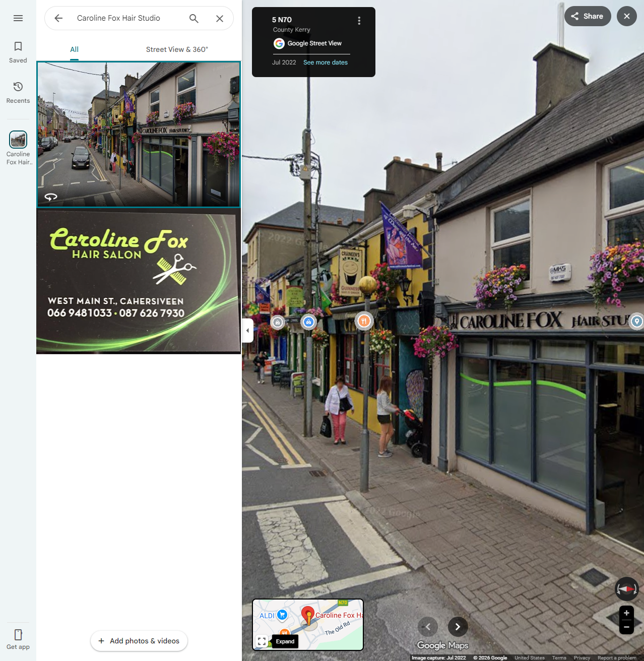Switch to the Street View & 360° tab
Viewport: 644px width, 661px height.
tap(176, 49)
